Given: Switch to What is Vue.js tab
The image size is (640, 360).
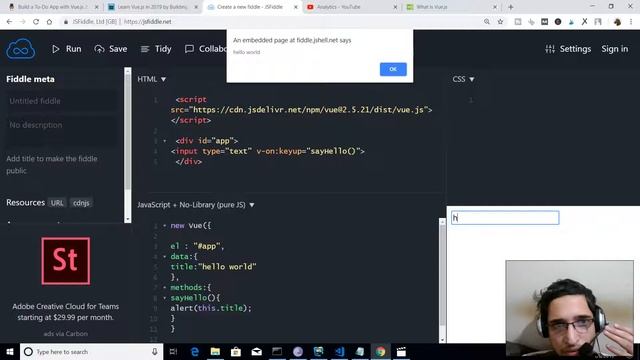Looking at the screenshot, I should 451,7.
